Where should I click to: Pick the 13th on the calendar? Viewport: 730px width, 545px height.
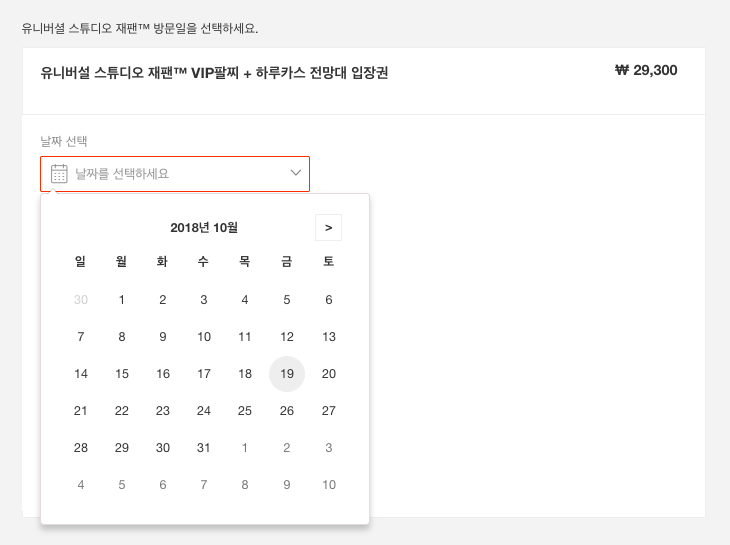329,337
